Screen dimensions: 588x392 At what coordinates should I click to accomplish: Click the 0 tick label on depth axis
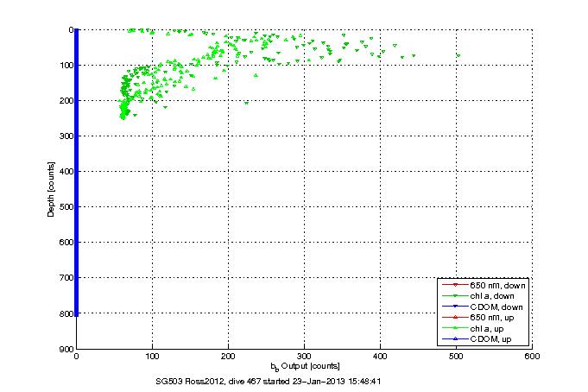click(x=71, y=30)
